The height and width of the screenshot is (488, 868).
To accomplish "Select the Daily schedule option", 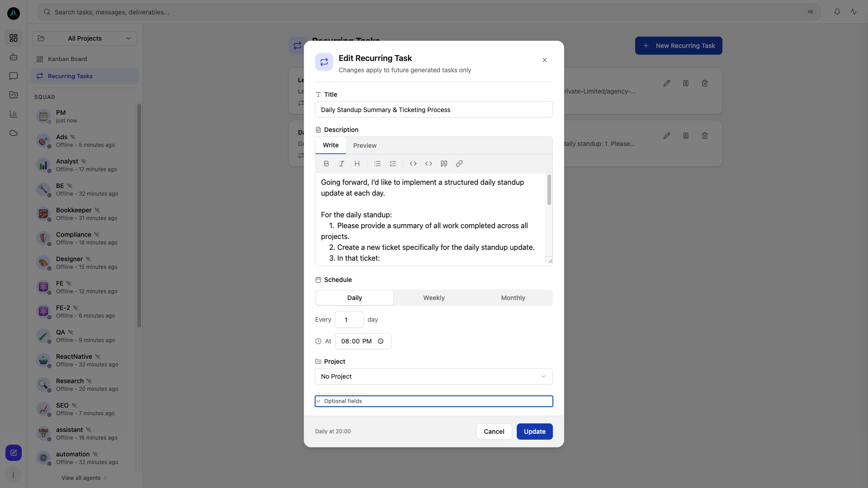I will pos(354,298).
